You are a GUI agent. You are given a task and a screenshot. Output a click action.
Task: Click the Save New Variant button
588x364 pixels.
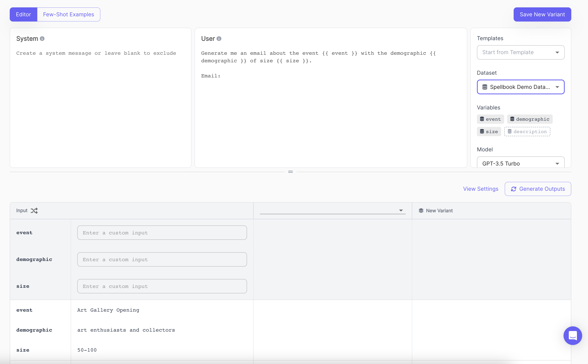(x=542, y=14)
